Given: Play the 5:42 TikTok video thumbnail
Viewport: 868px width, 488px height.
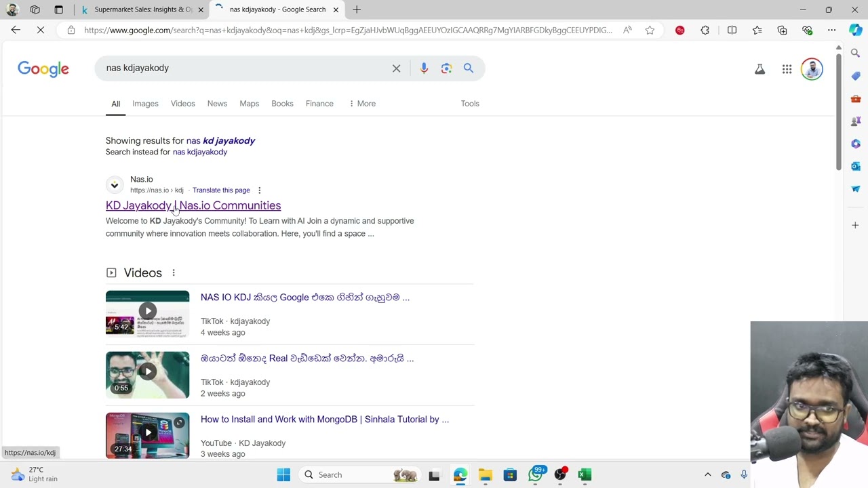Looking at the screenshot, I should (x=147, y=313).
